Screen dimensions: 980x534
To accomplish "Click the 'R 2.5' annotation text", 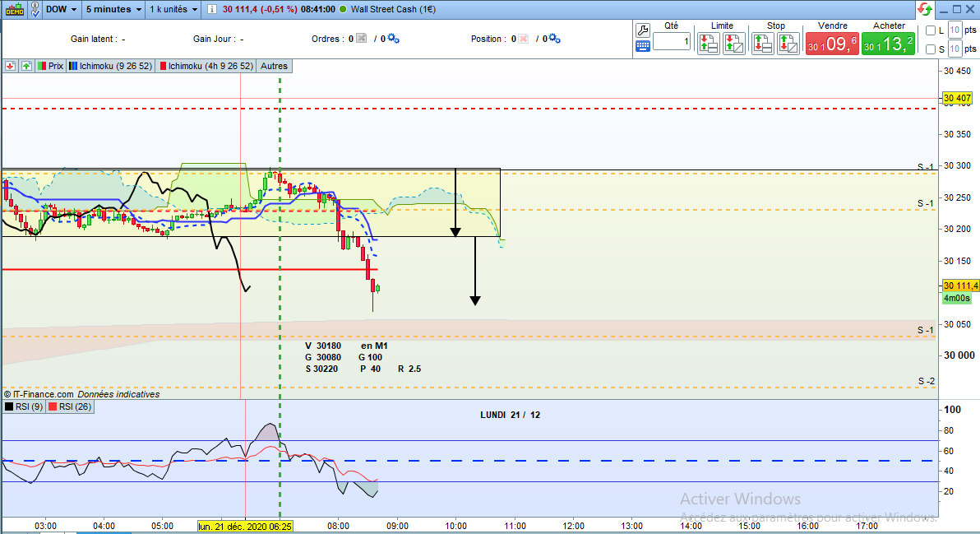I will point(409,369).
